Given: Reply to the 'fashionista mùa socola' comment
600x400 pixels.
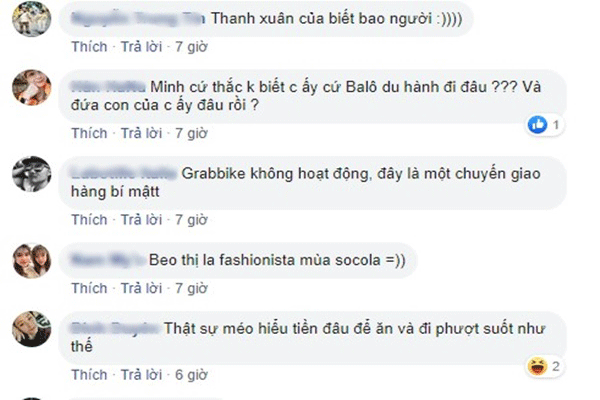Looking at the screenshot, I should (142, 288).
